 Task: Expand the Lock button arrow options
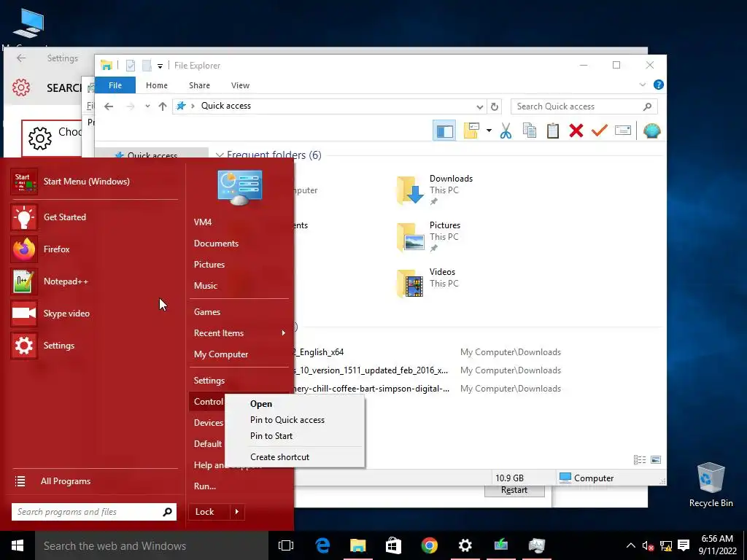[x=237, y=512]
